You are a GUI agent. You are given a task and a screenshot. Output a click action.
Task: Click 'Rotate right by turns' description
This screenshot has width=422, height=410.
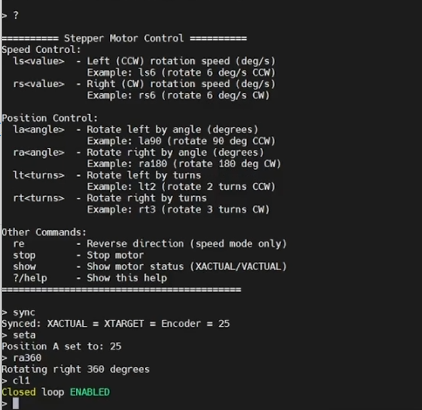tap(147, 198)
